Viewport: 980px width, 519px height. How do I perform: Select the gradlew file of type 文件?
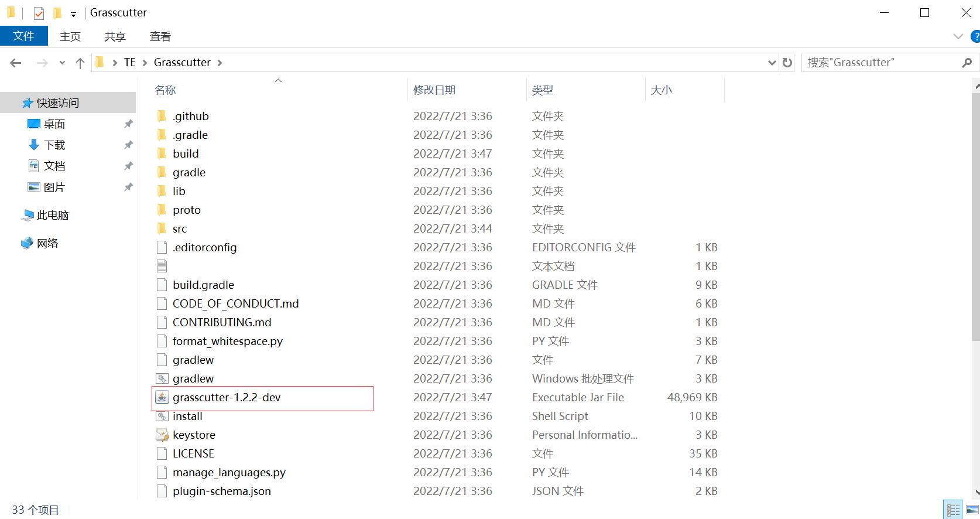pos(193,360)
